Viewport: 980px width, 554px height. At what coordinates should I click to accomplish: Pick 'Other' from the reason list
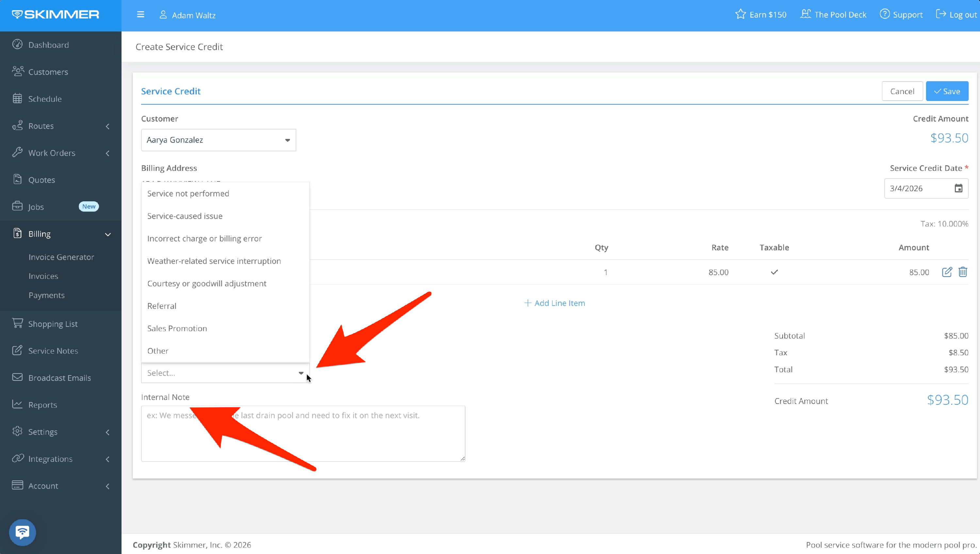pyautogui.click(x=157, y=351)
